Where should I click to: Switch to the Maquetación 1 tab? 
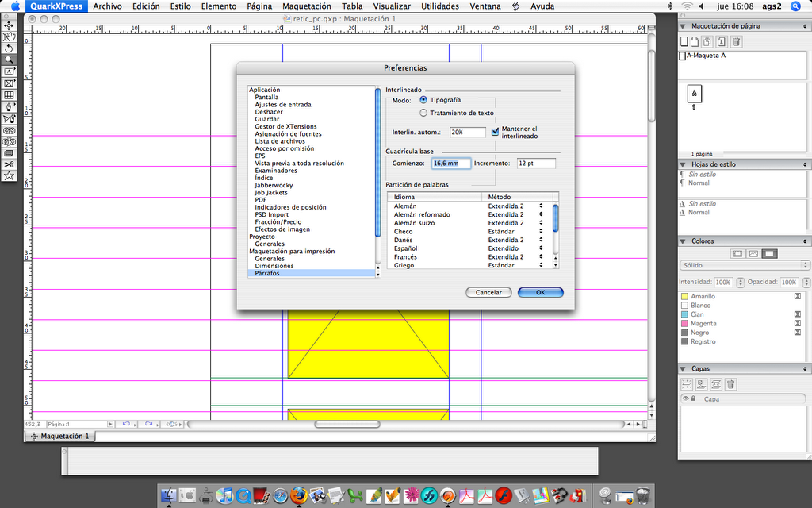[x=60, y=436]
